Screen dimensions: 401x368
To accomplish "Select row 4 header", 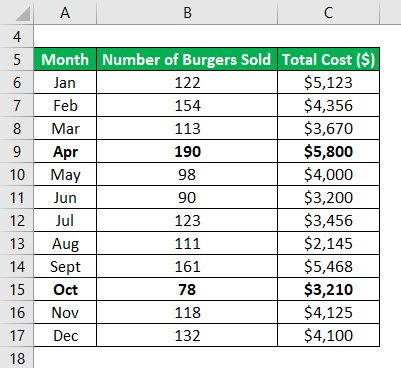I will pyautogui.click(x=17, y=36).
